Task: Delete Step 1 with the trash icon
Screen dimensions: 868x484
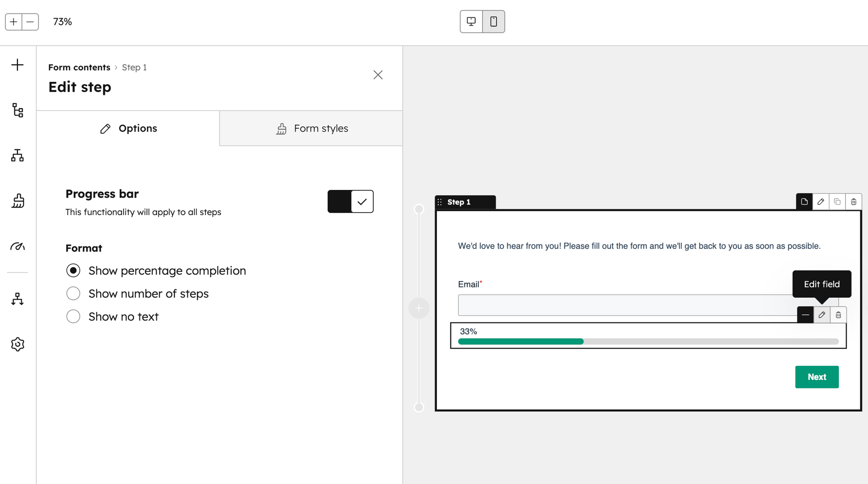Action: point(854,202)
